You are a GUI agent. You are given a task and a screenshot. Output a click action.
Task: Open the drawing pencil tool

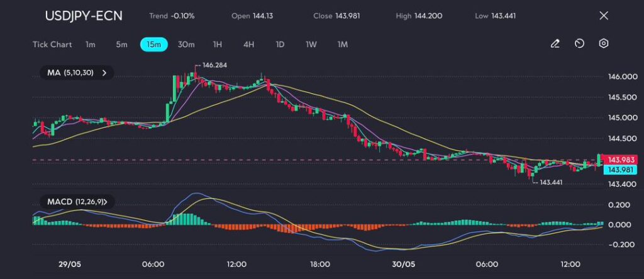click(x=555, y=44)
